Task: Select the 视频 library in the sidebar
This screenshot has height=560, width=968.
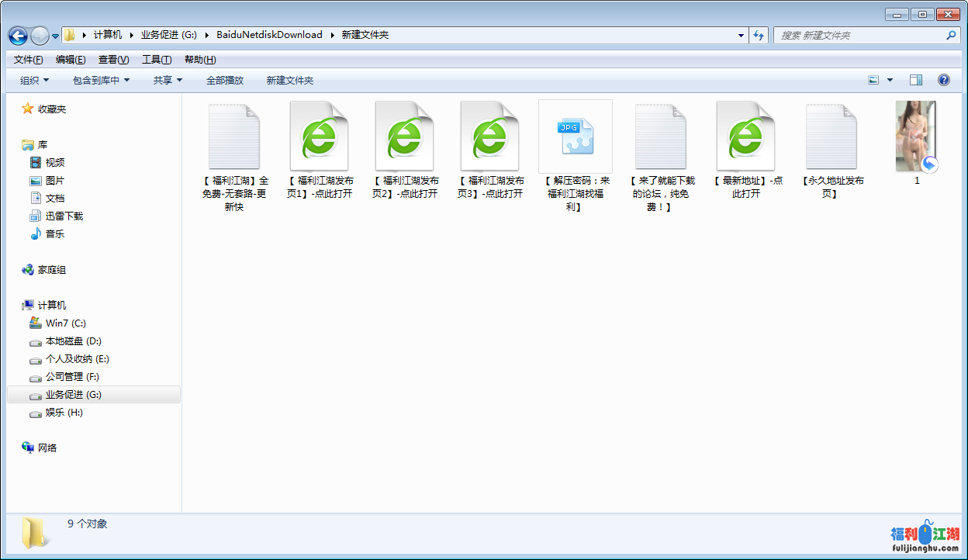Action: tap(54, 162)
